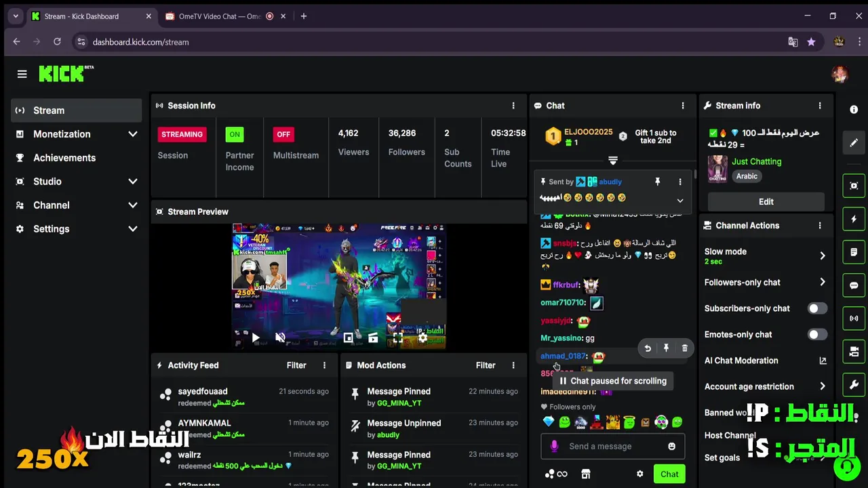
Task: Click the chat bubble icon in right sidebar
Action: (x=854, y=285)
